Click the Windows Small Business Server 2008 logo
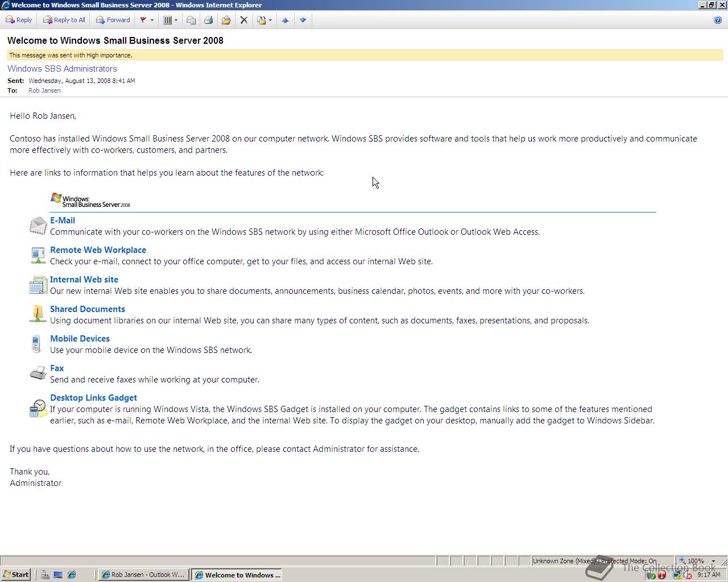 90,200
